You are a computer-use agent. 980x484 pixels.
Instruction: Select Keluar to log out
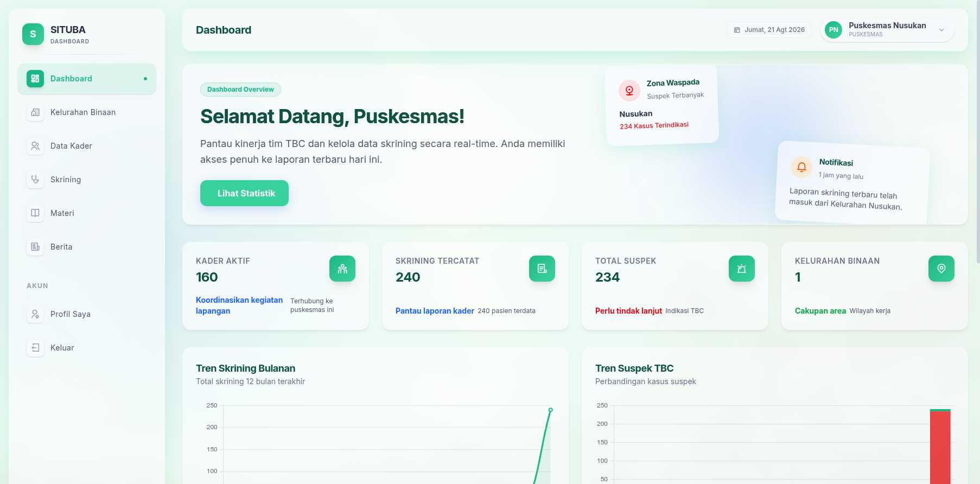pyautogui.click(x=87, y=348)
